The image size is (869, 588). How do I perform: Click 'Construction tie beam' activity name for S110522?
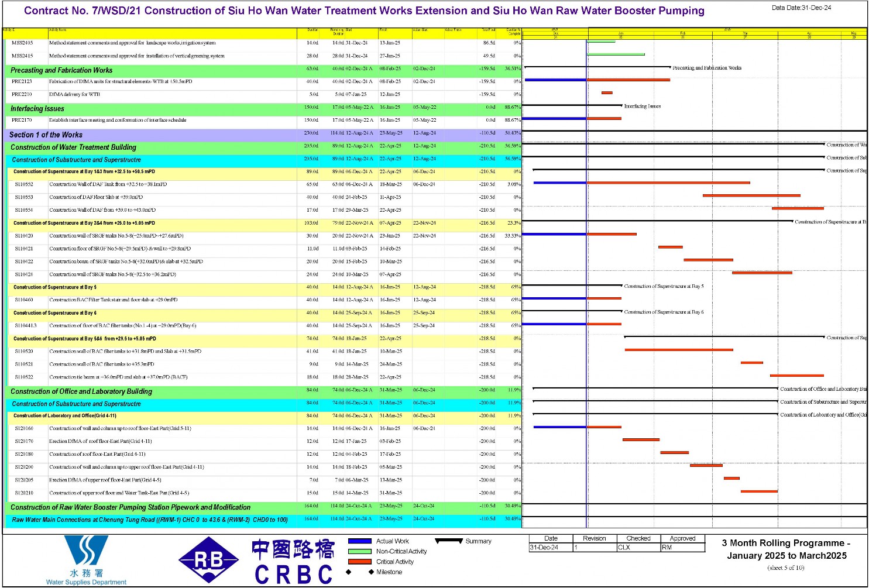pos(118,377)
